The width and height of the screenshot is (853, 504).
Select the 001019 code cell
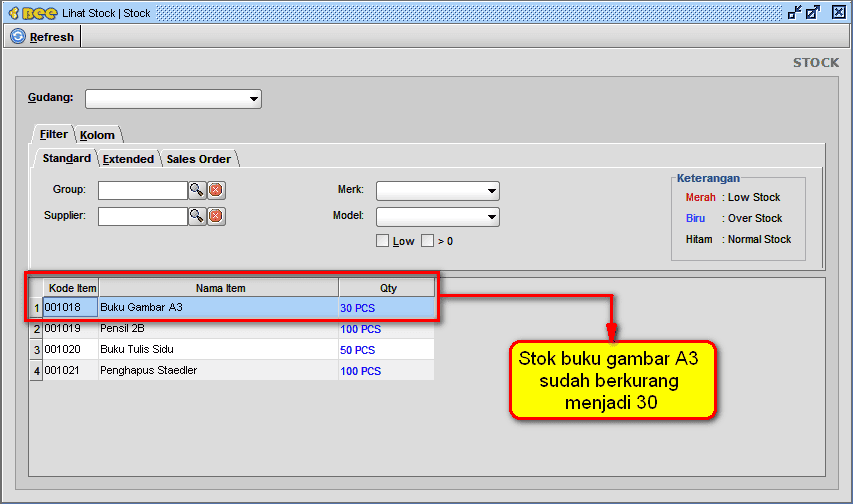[71, 329]
